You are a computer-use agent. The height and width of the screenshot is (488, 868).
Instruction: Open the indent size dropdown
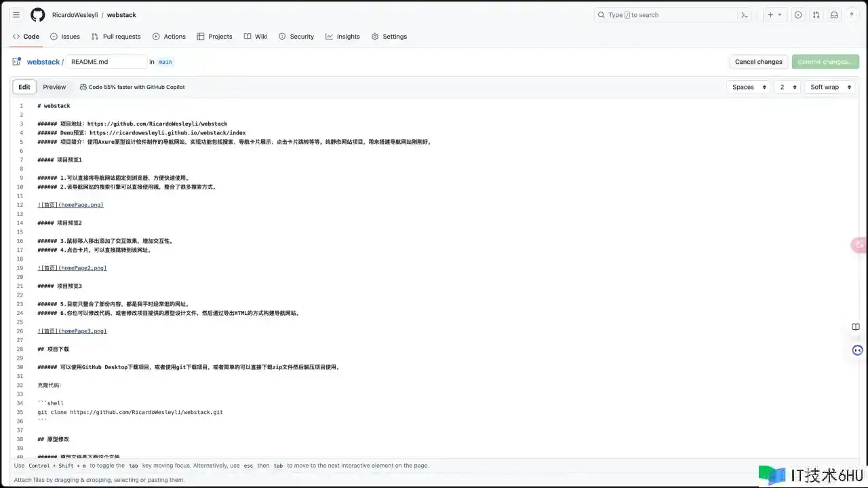click(787, 87)
